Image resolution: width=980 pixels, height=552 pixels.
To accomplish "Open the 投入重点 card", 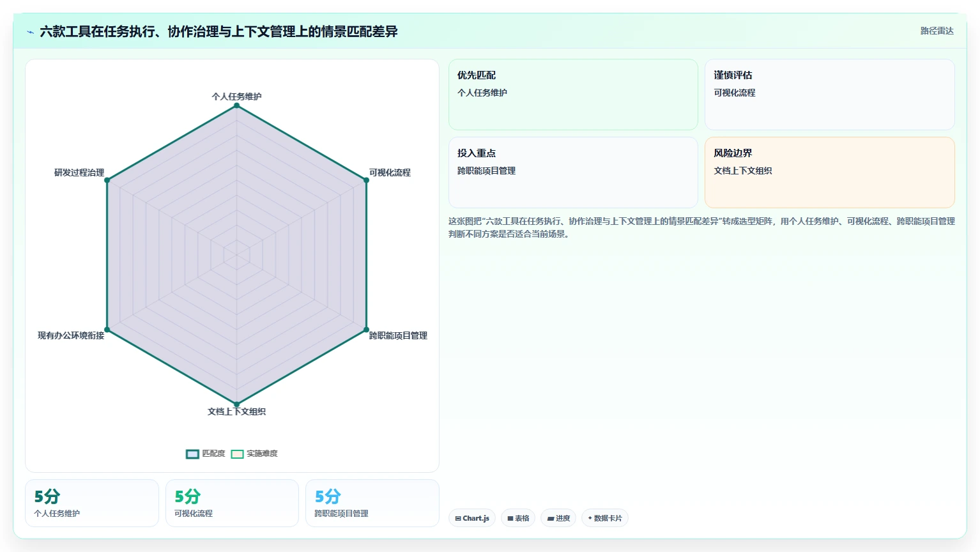I will click(573, 172).
